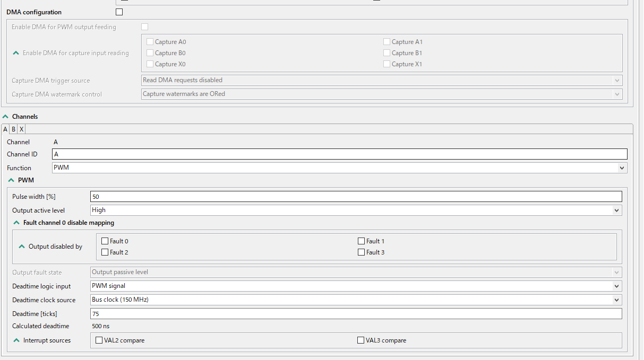The width and height of the screenshot is (644, 360).
Task: Open the Deadtime clock source dropdown
Action: 616,300
